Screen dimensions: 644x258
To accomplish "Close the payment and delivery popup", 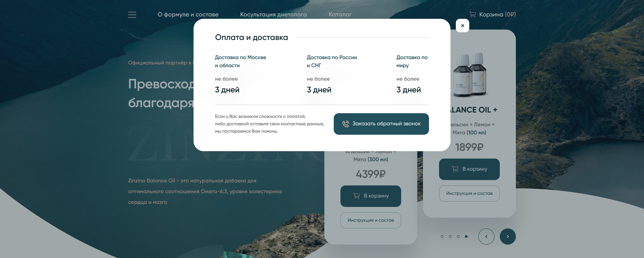I will pos(463,26).
